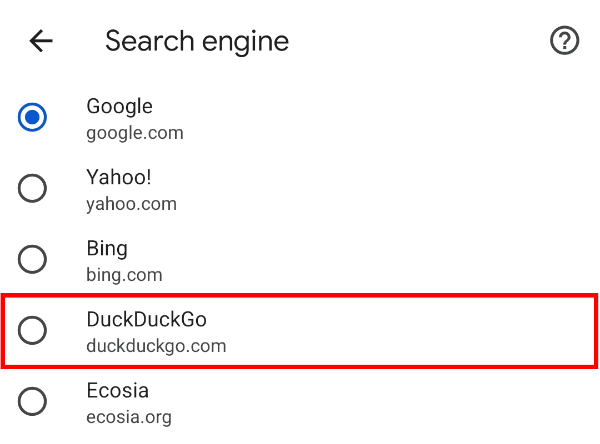Select the Yahoo! radio button
The height and width of the screenshot is (444, 600).
33,188
